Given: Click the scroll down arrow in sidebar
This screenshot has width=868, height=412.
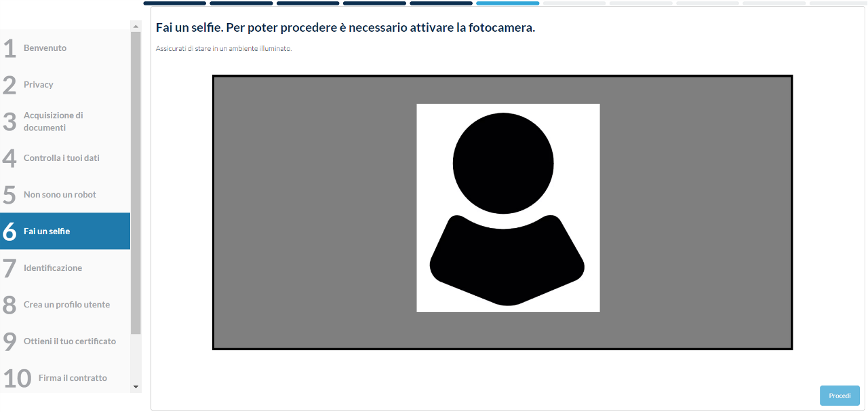Looking at the screenshot, I should 136,386.
